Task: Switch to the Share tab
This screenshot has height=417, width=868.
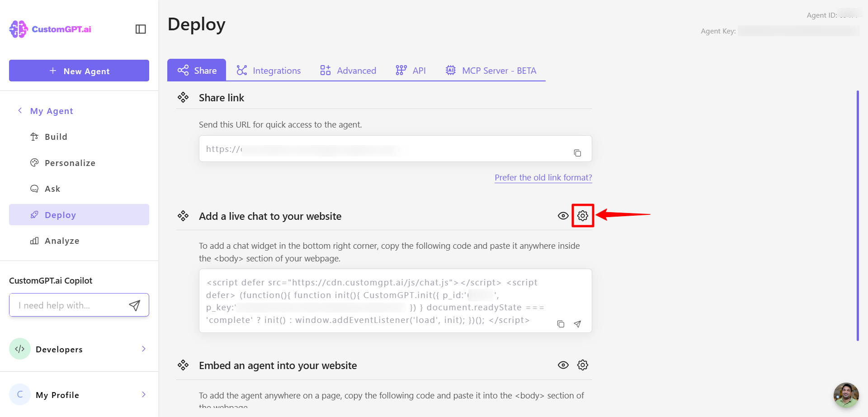Action: [197, 70]
